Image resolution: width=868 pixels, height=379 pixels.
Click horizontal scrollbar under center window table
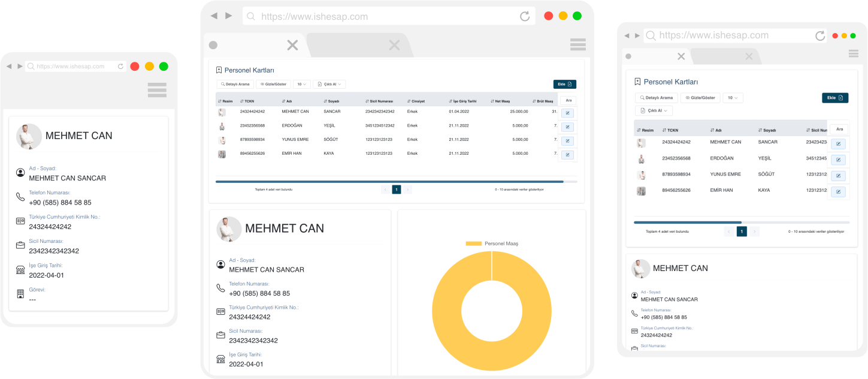click(389, 181)
